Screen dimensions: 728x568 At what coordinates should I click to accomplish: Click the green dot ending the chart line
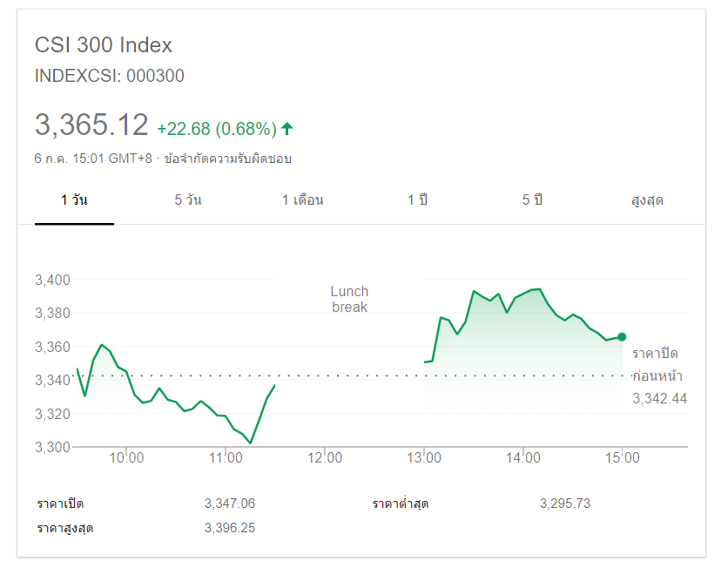(x=622, y=336)
